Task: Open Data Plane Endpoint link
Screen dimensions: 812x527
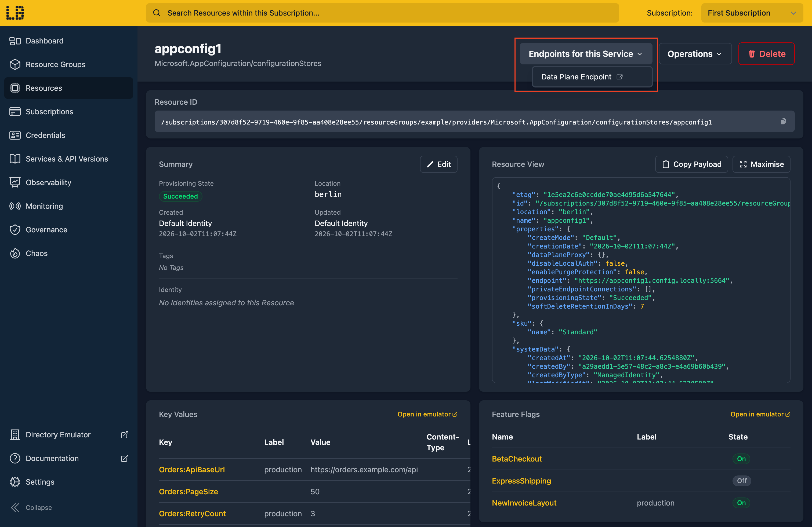Action: pos(592,77)
